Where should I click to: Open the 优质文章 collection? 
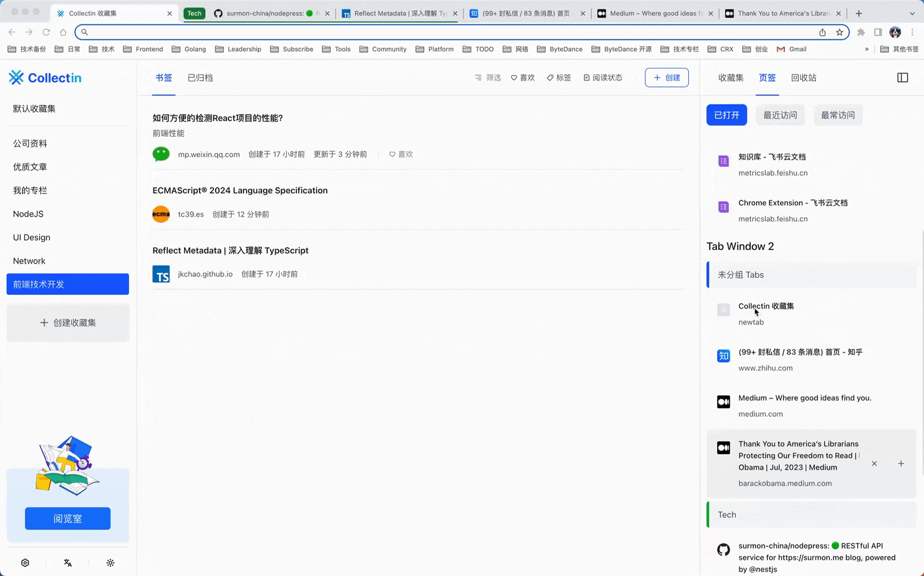[68, 167]
